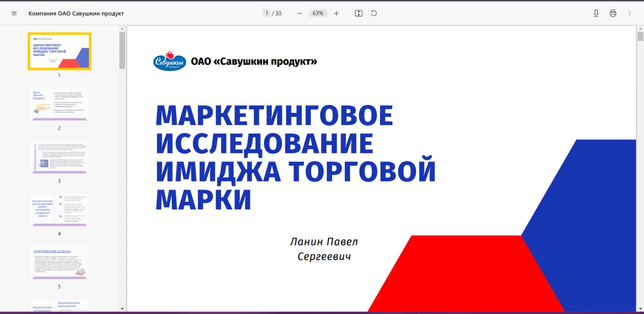
Task: Click the author name Ланин Павел Сергеевич
Action: [324, 249]
